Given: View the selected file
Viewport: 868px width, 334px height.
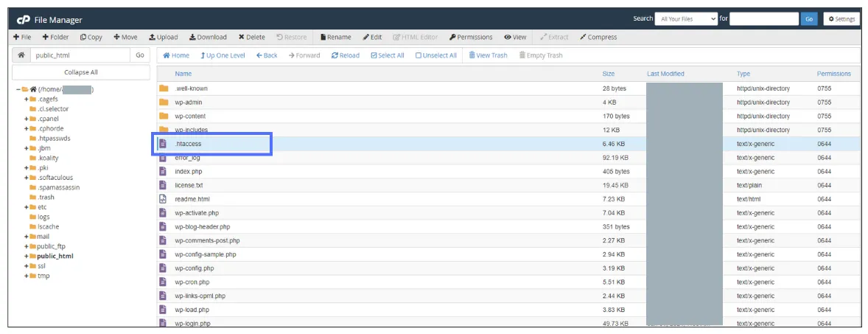Looking at the screenshot, I should tap(515, 37).
